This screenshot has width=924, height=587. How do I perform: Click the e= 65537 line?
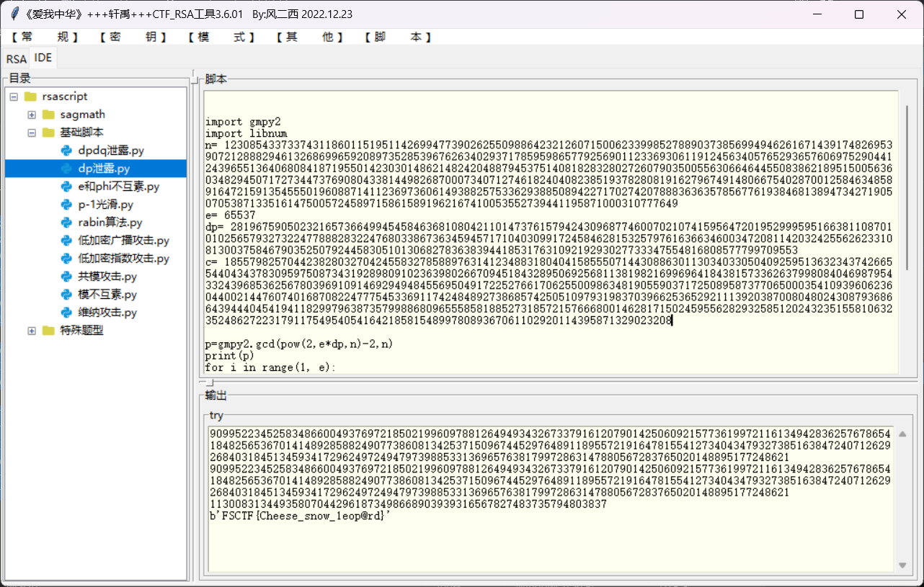(230, 215)
